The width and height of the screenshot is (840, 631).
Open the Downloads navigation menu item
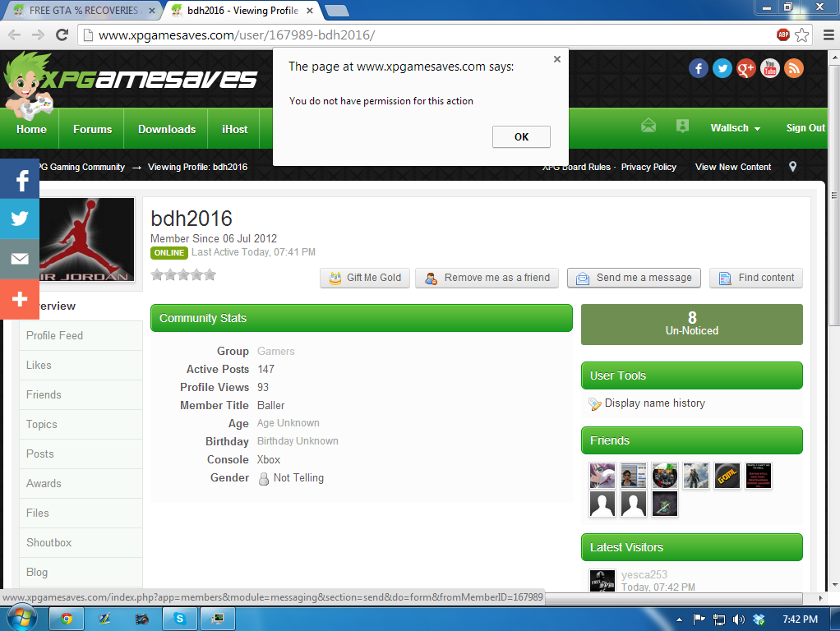coord(167,129)
